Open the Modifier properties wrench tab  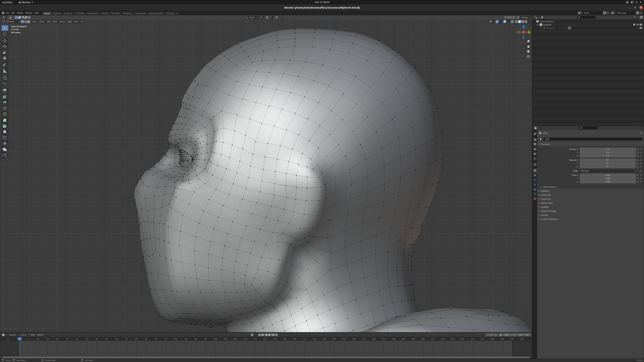click(x=535, y=175)
